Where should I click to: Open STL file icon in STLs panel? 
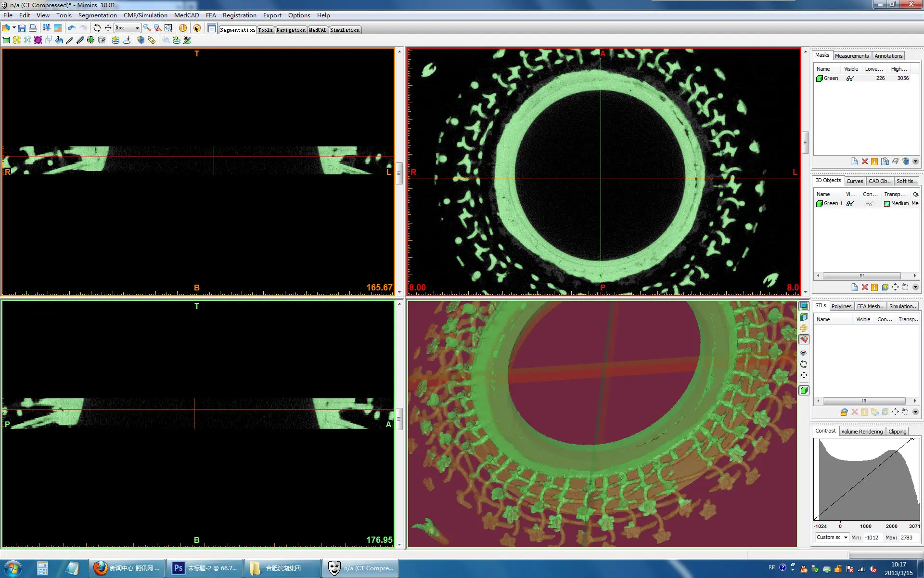[x=844, y=412]
